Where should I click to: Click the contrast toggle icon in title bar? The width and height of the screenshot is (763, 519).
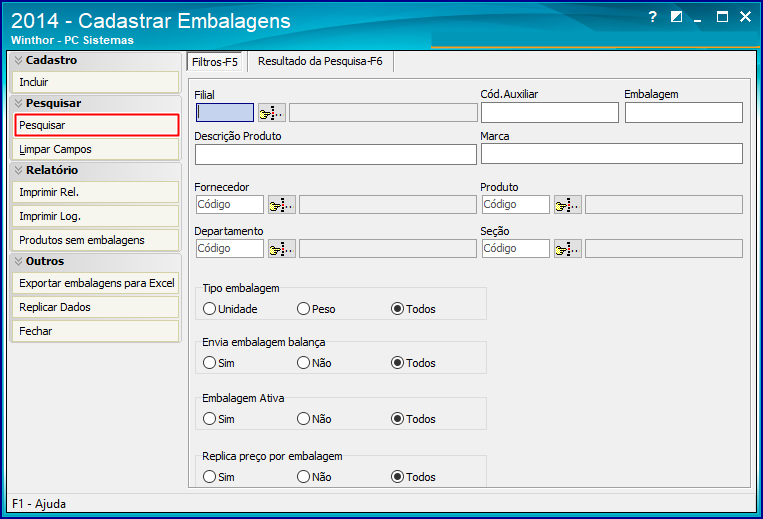[676, 17]
